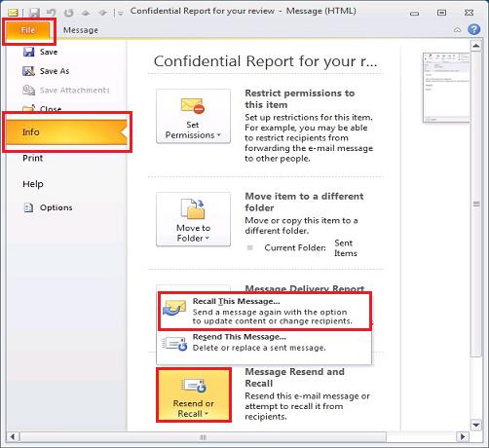Image resolution: width=489 pixels, height=448 pixels.
Task: Choose Help in the backstage menu
Action: pos(33,184)
